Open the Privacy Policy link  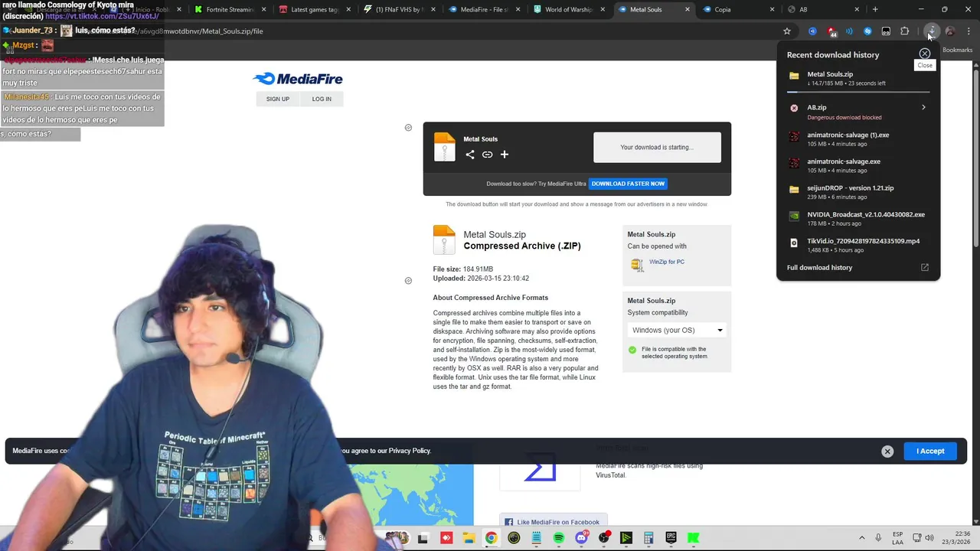click(x=410, y=451)
